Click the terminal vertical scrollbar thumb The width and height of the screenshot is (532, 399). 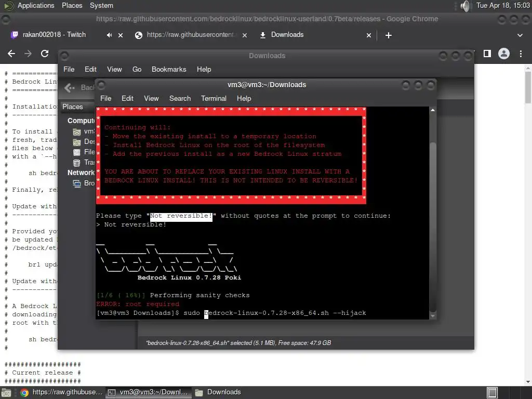point(433,228)
